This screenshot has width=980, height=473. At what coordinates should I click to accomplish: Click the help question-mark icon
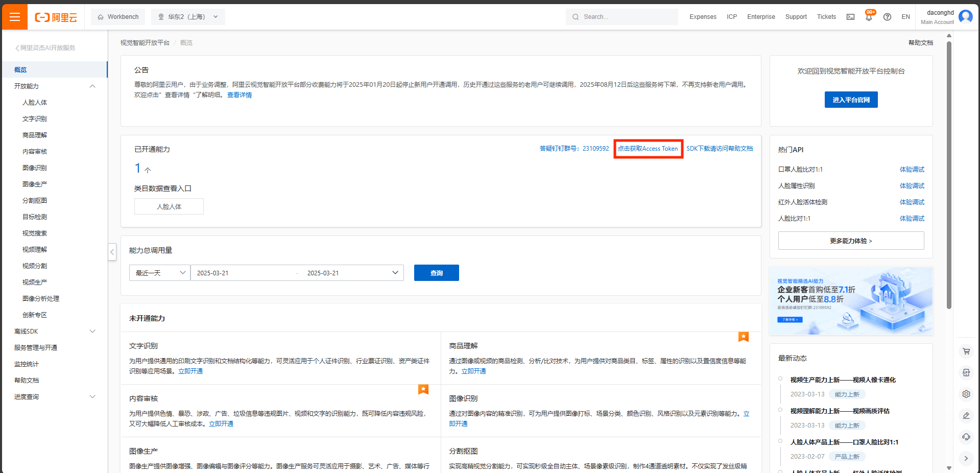click(887, 16)
